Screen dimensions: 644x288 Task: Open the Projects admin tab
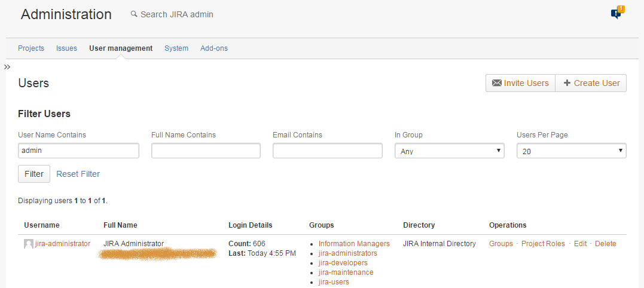(x=31, y=48)
